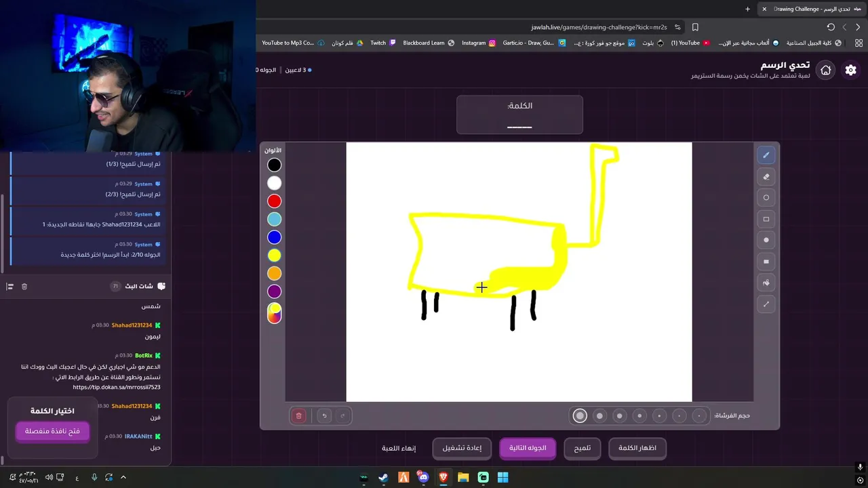
Task: Choose the largest brush size
Action: (580, 415)
